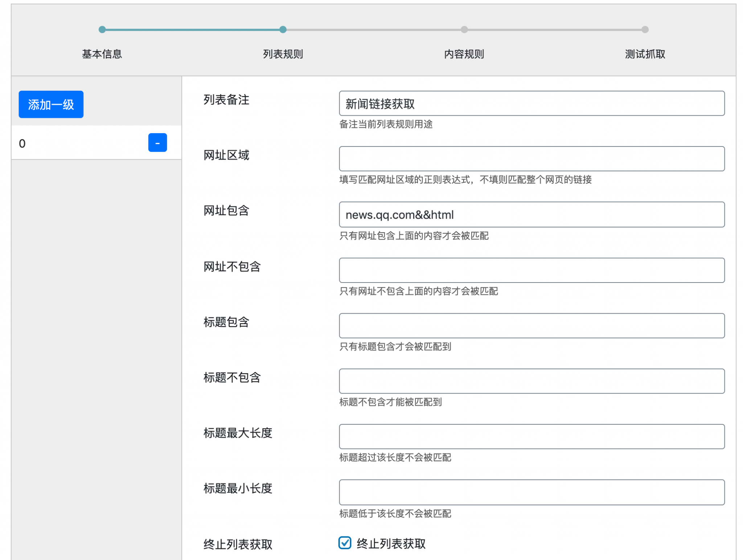Screen dimensions: 743x560
Task: Remove level 0 with the minus button
Action: (x=157, y=143)
